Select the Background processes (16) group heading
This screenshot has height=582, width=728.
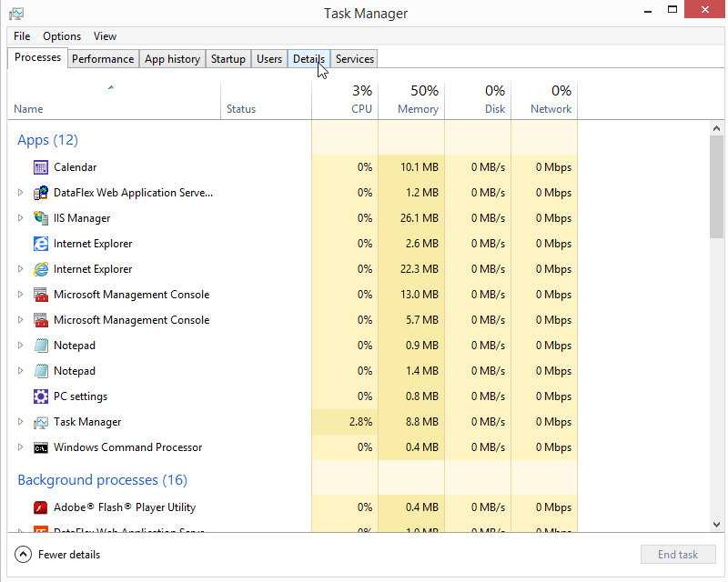pyautogui.click(x=103, y=479)
